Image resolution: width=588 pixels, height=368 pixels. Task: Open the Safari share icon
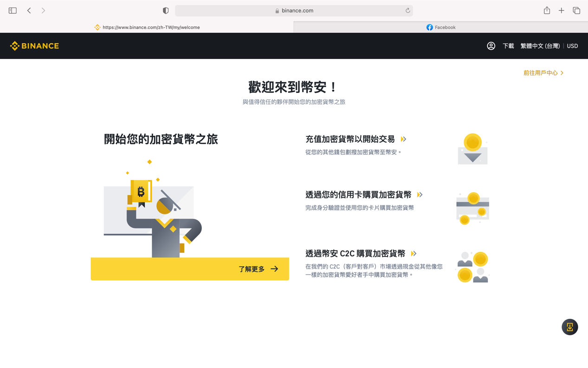[x=547, y=10]
